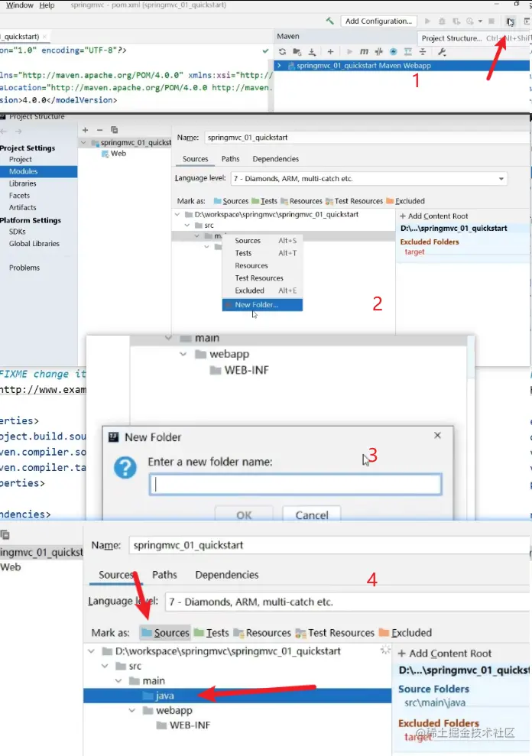The image size is (532, 756).
Task: Open Maven settings wrench icon
Action: [442, 51]
